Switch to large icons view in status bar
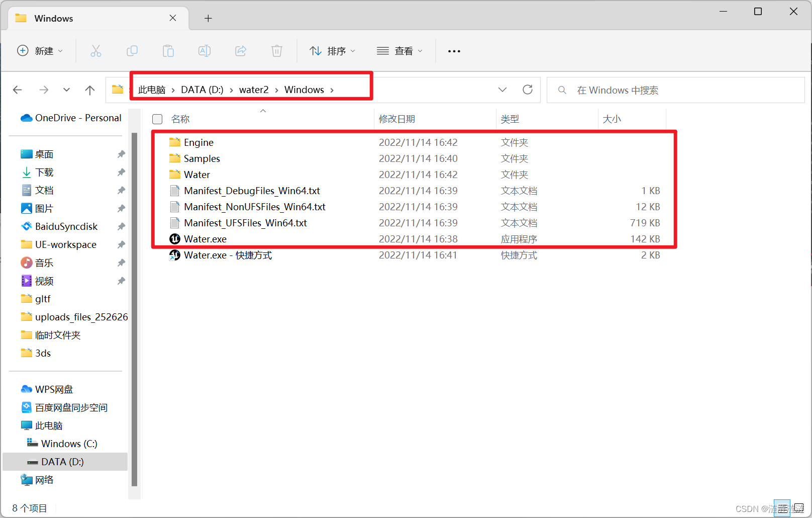Viewport: 812px width, 518px height. (798, 508)
